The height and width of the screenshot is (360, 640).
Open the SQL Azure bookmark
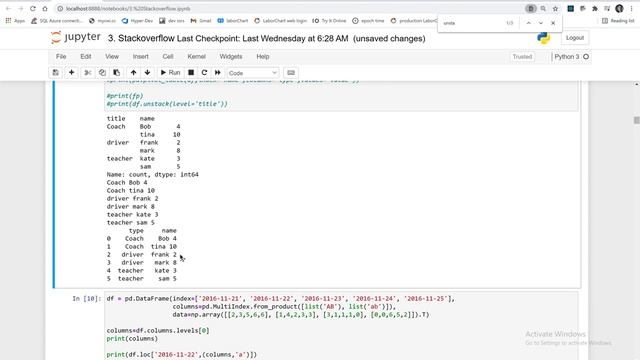(x=57, y=21)
